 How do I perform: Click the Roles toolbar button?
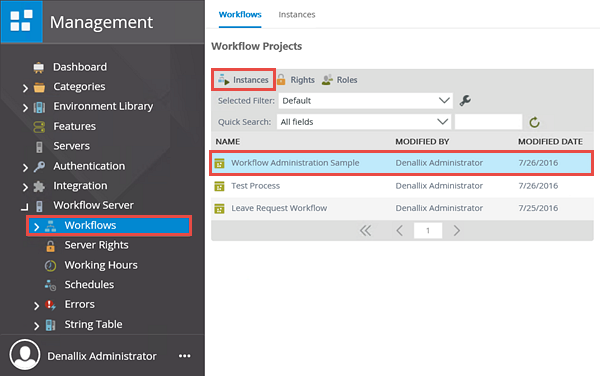(339, 80)
